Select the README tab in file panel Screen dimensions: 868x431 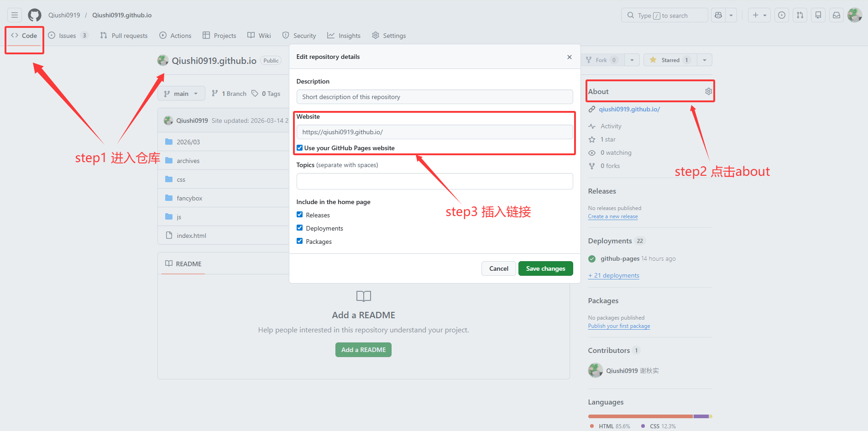(183, 264)
